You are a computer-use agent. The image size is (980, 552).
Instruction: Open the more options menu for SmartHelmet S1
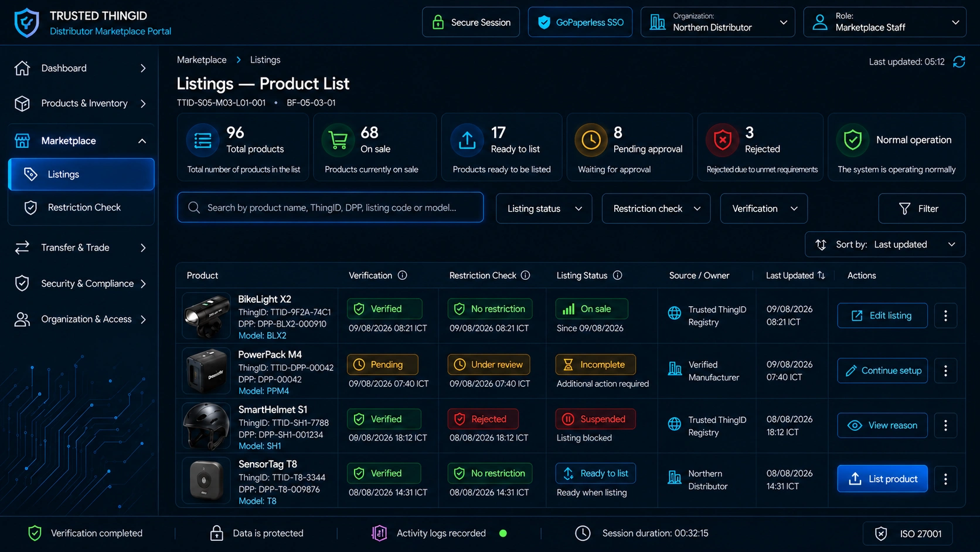coord(945,425)
